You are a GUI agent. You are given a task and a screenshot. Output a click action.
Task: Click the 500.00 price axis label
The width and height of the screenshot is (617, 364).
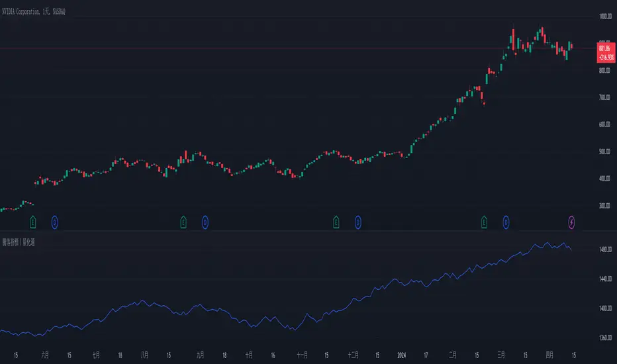pyautogui.click(x=604, y=152)
